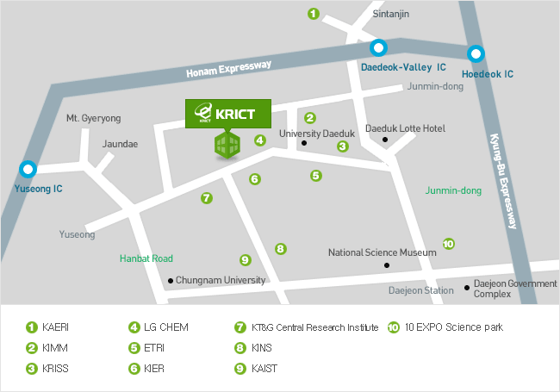Select map marker 9 above Chungnam University
Screen dimensions: 560x392
245,260
